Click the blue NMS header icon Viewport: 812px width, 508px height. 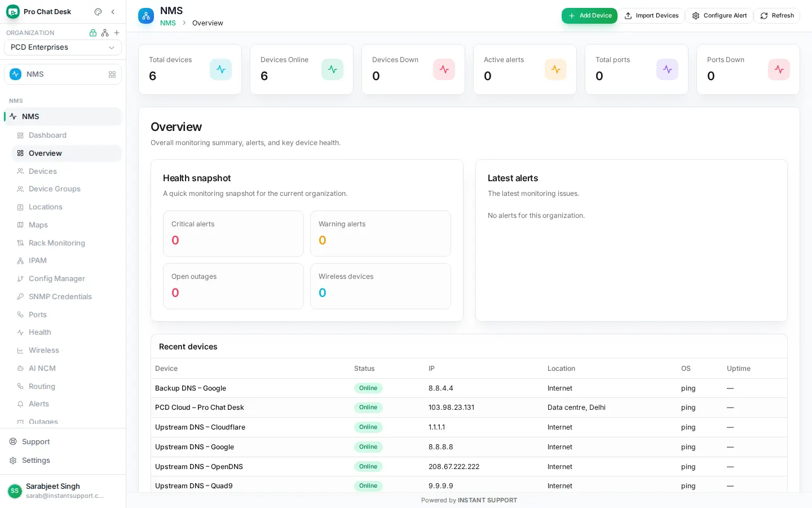(x=146, y=16)
